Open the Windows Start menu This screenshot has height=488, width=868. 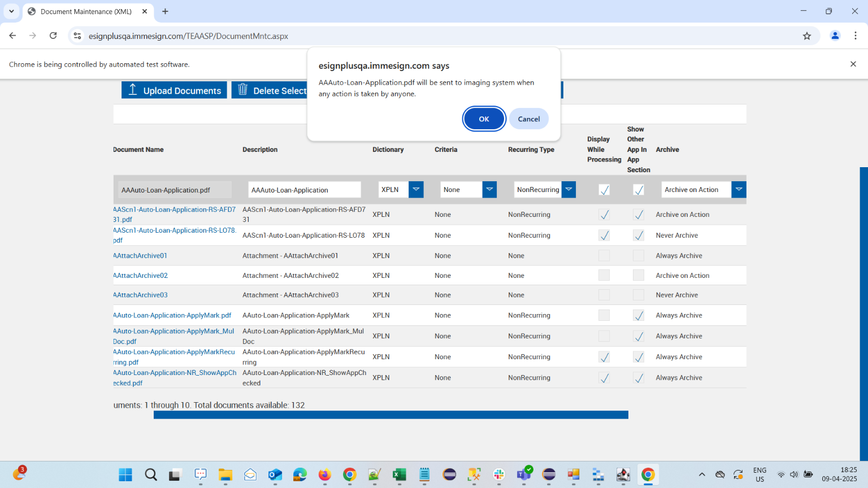[125, 475]
